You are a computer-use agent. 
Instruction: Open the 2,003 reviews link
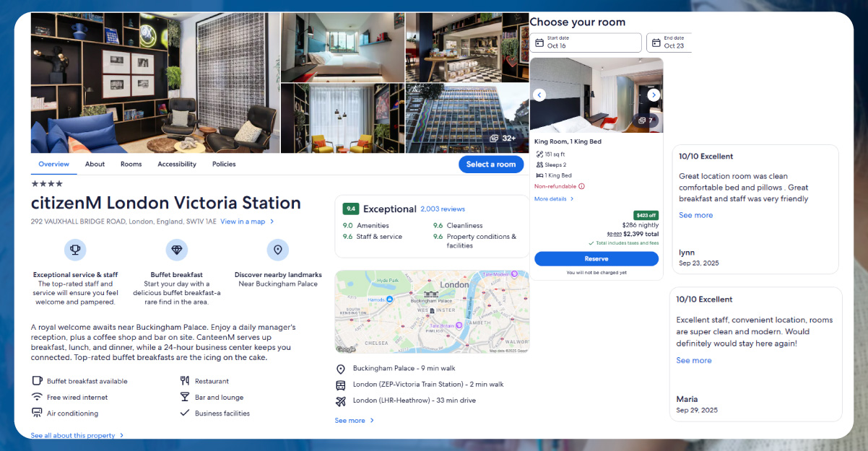point(443,209)
